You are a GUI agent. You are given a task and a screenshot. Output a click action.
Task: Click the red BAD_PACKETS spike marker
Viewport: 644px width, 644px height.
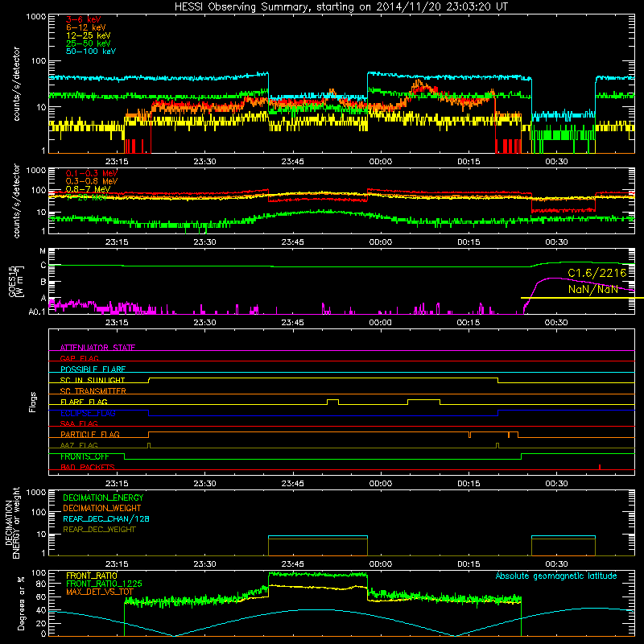pos(600,467)
